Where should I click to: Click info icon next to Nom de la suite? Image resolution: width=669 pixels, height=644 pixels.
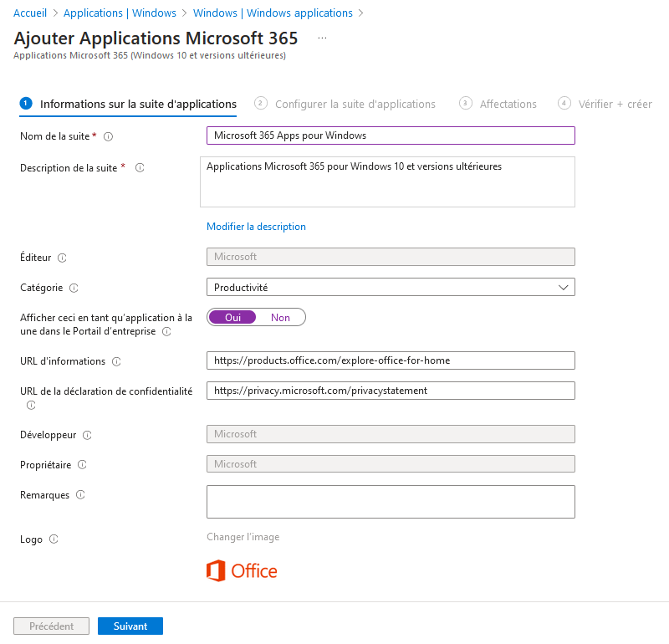108,136
